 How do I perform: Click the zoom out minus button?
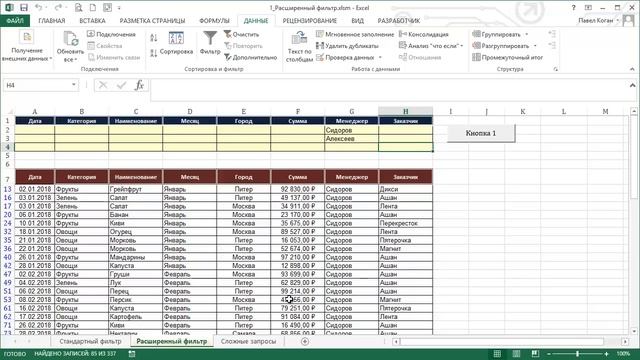click(549, 354)
